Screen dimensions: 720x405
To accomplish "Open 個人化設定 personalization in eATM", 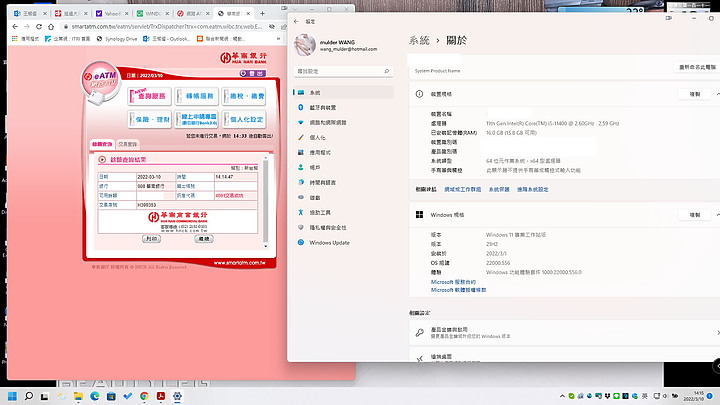I will [244, 119].
